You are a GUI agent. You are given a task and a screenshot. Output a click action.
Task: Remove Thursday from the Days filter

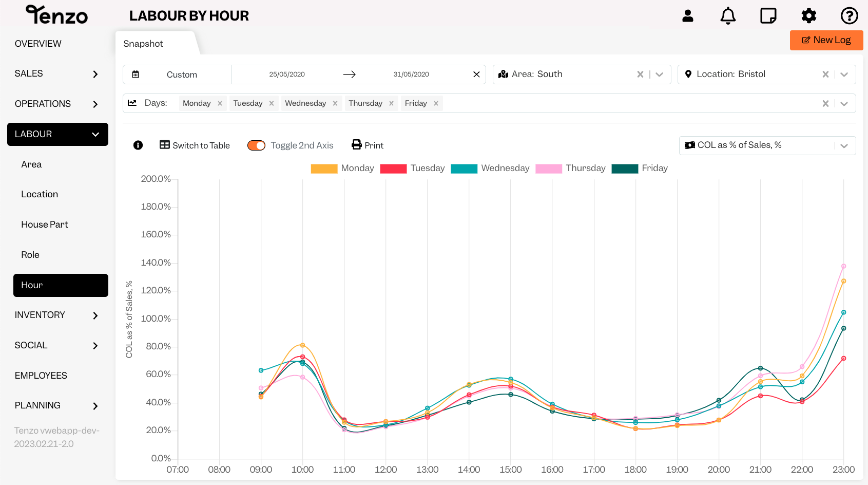click(391, 103)
